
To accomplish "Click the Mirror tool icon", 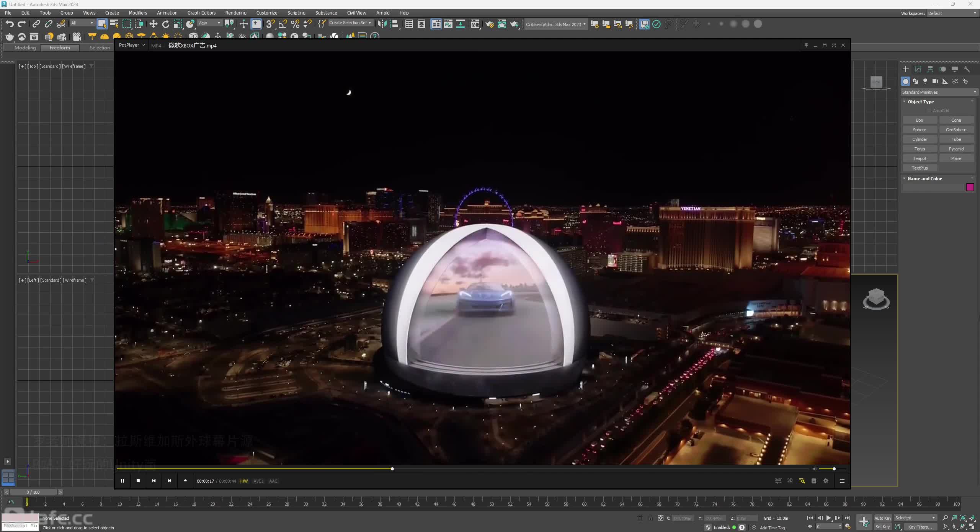I will 382,24.
